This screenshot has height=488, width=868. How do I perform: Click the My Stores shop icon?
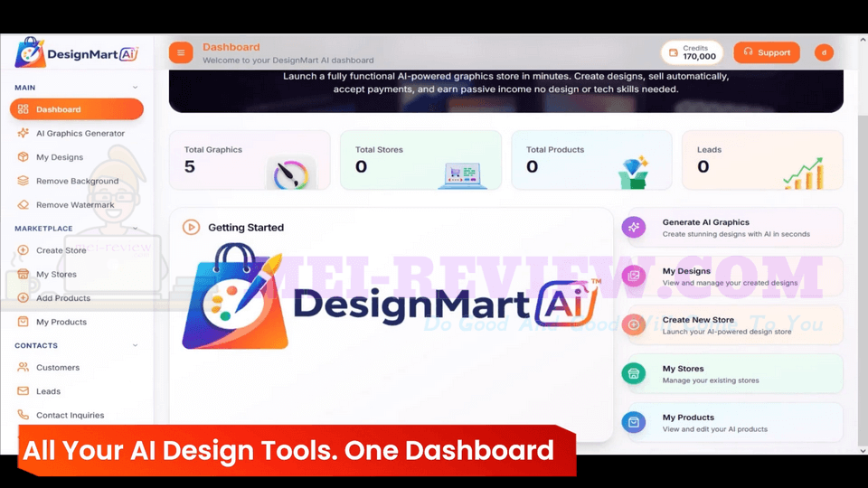pyautogui.click(x=23, y=274)
